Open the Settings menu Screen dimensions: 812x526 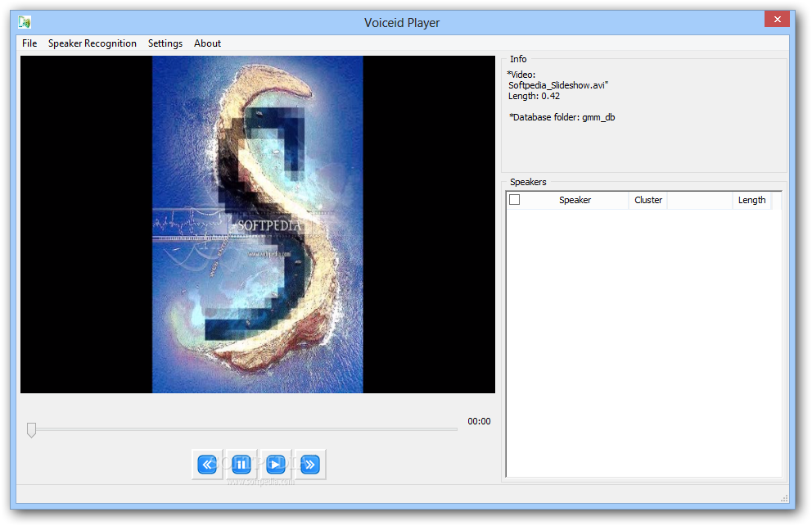coord(165,43)
